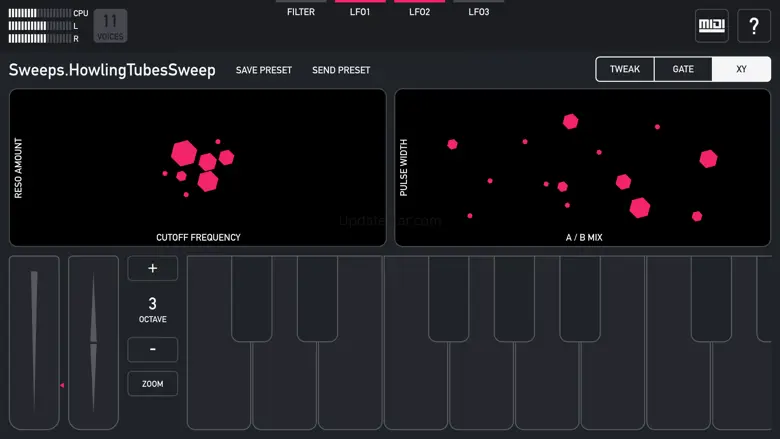Open the help question mark icon

pos(754,25)
